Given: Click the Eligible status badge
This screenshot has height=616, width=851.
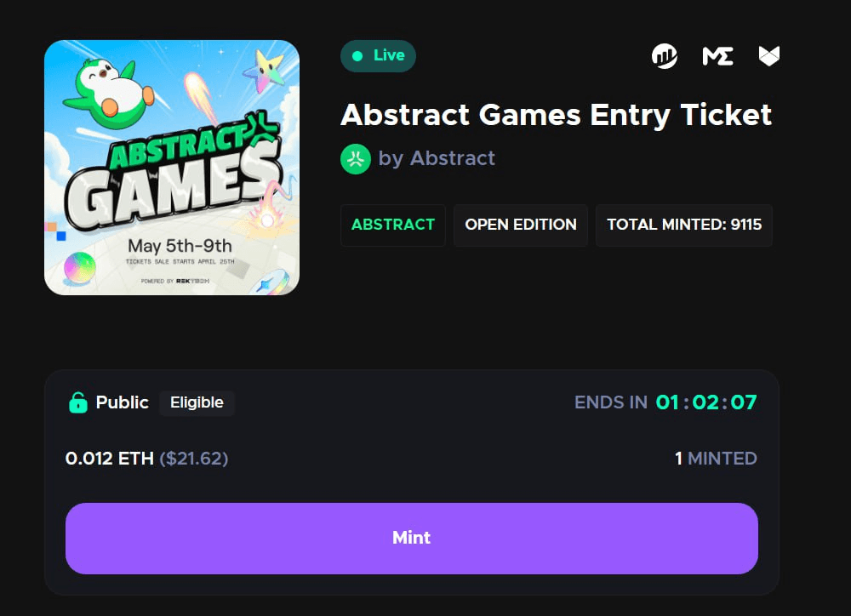Looking at the screenshot, I should 197,402.
